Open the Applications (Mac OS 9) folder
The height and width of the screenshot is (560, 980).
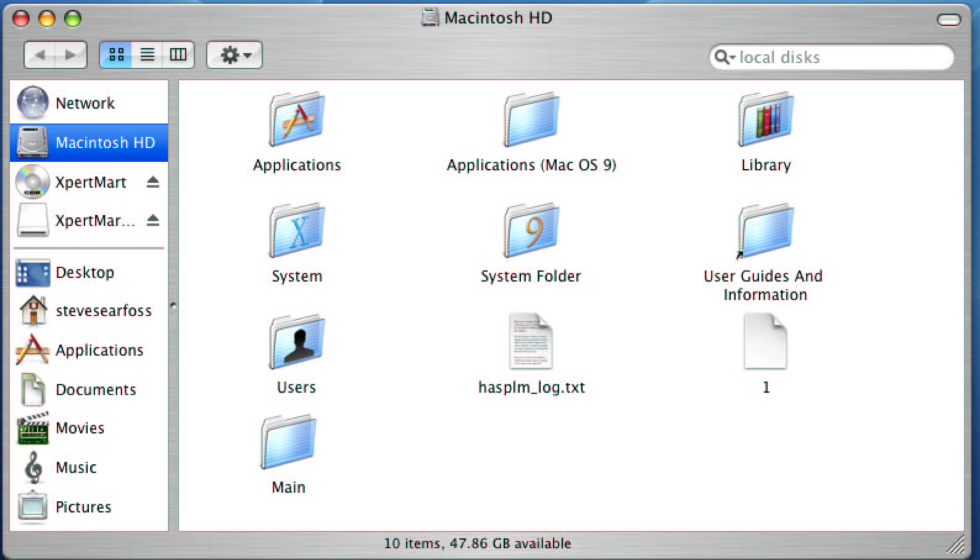tap(531, 119)
